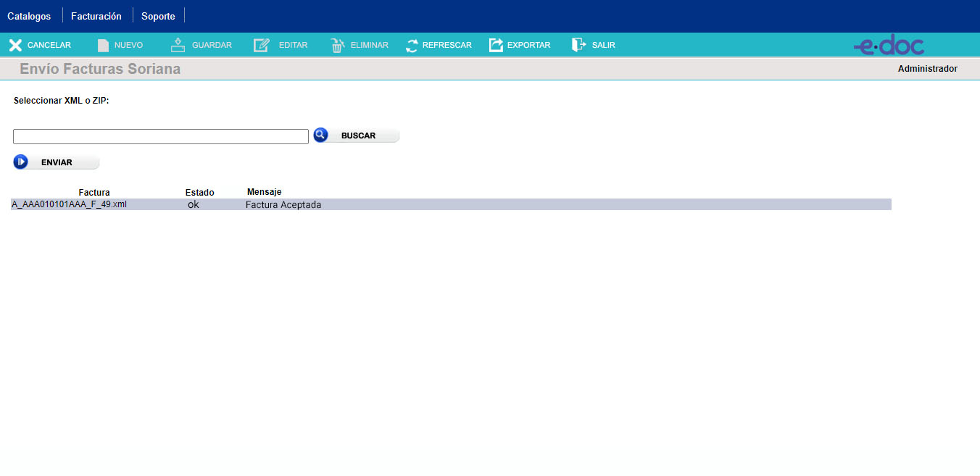Click the EDITAR toolbar label
Viewport: 980px width, 476px height.
pyautogui.click(x=293, y=46)
